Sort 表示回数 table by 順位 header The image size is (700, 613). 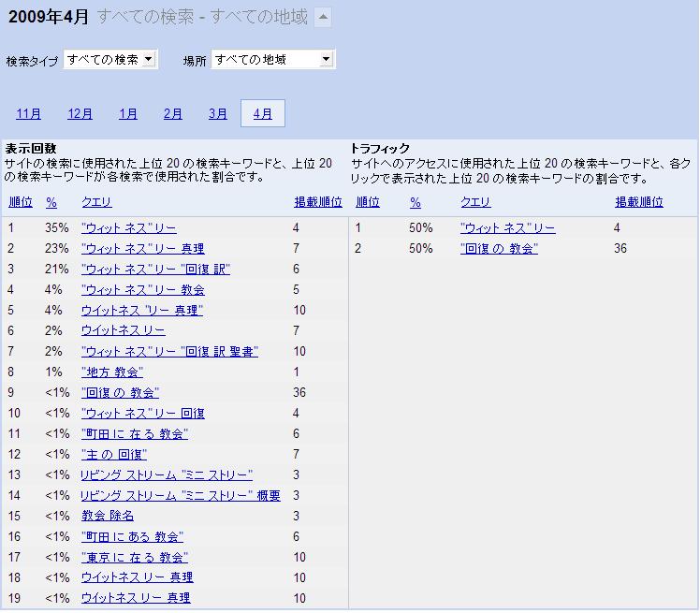tap(21, 202)
